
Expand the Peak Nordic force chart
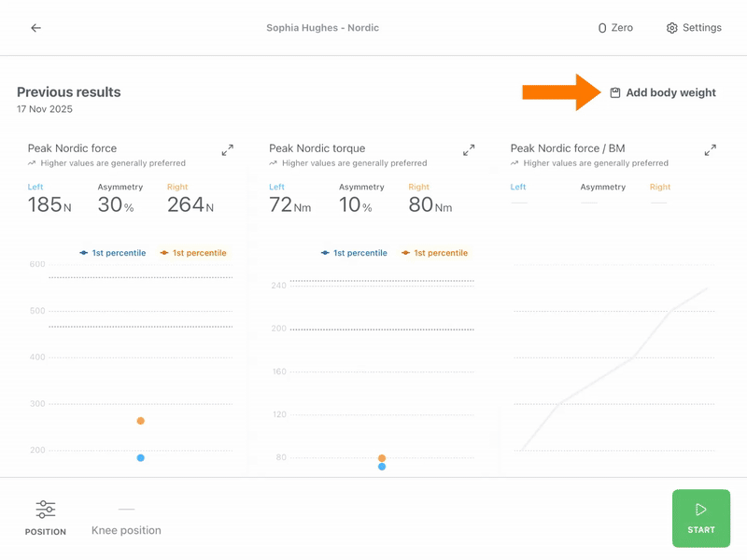coord(228,150)
